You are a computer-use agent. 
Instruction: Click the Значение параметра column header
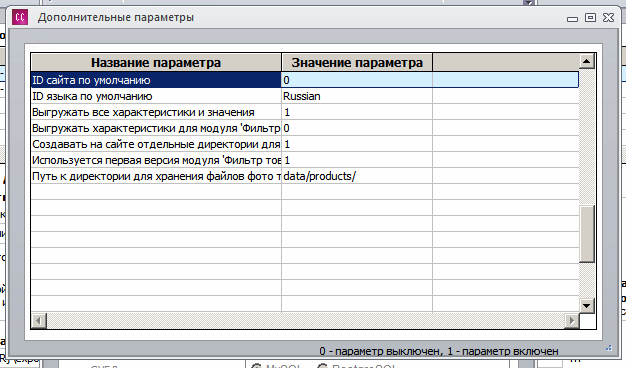tap(357, 62)
